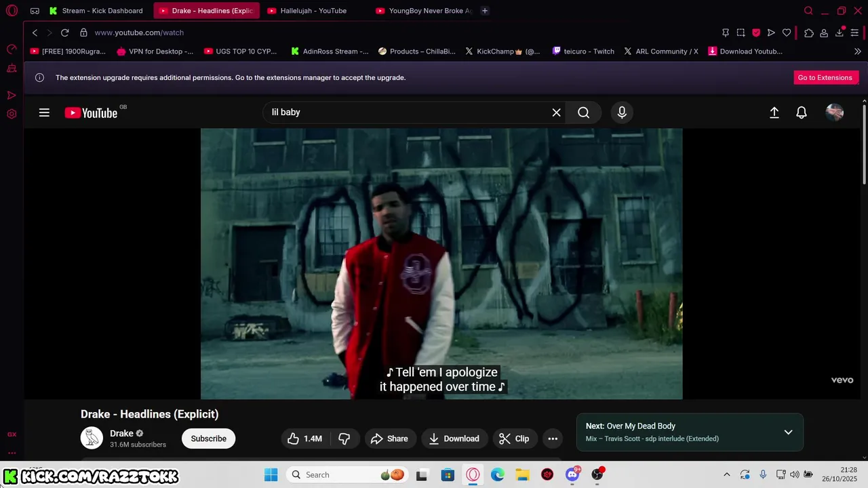868x488 pixels.
Task: Open more actions three-dot menu
Action: (x=553, y=439)
